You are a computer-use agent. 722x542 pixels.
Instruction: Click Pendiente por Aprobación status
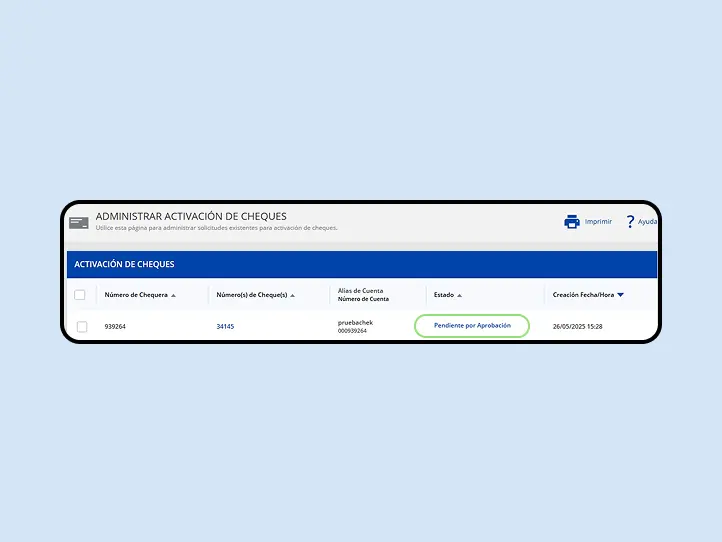click(x=472, y=326)
